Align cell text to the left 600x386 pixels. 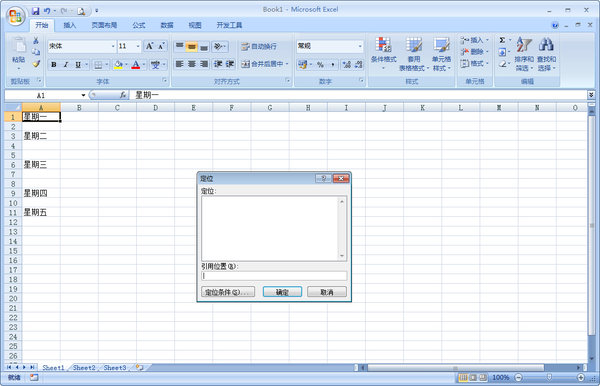tap(179, 64)
